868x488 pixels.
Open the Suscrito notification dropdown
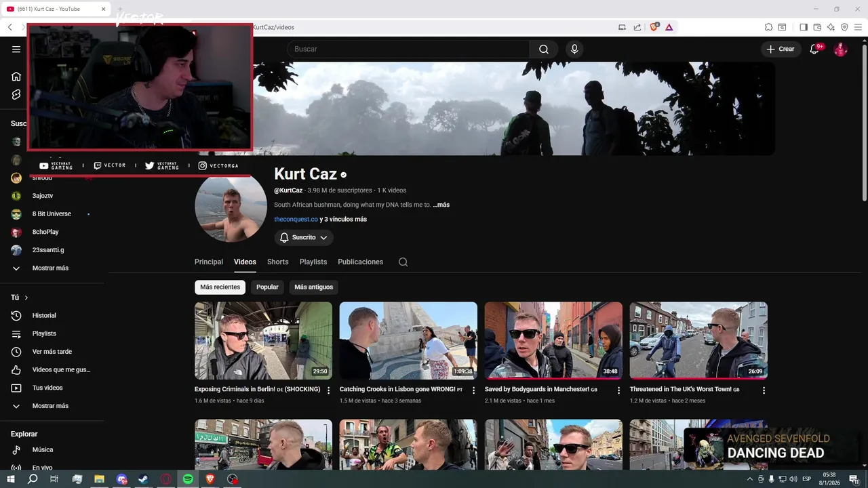coord(304,238)
